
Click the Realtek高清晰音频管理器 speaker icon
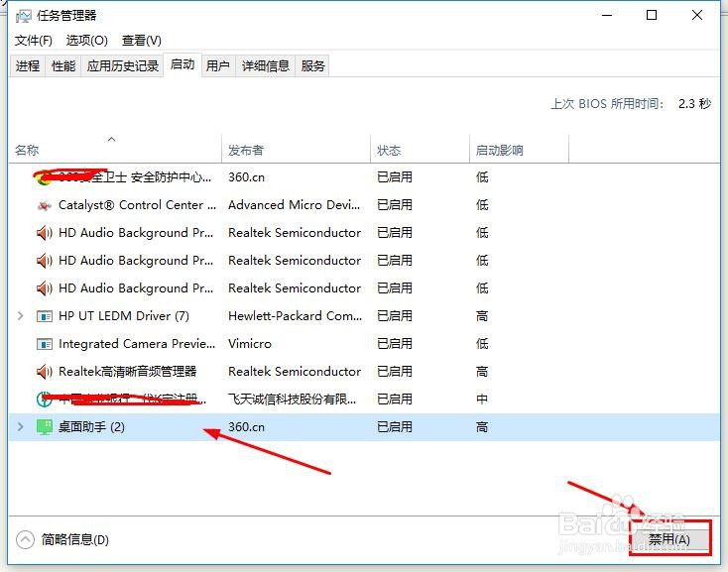tap(44, 372)
